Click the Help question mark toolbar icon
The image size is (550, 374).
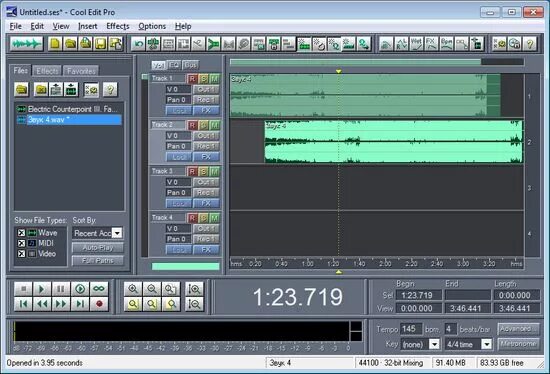pos(529,44)
